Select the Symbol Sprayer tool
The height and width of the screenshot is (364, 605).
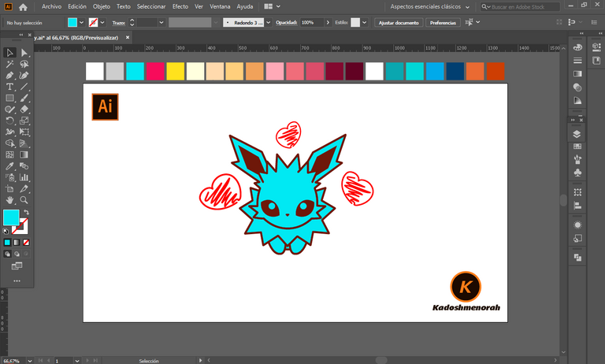click(9, 177)
